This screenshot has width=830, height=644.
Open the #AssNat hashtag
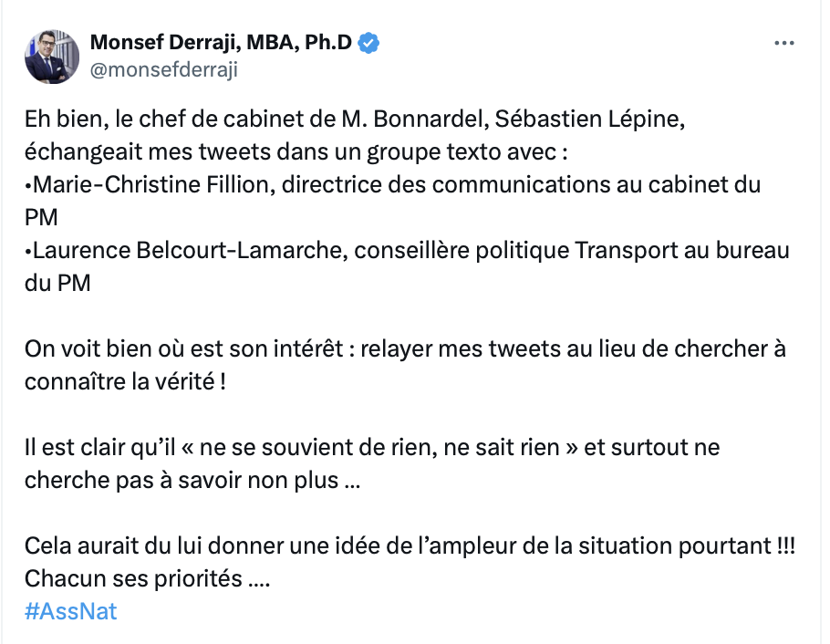coord(70,611)
